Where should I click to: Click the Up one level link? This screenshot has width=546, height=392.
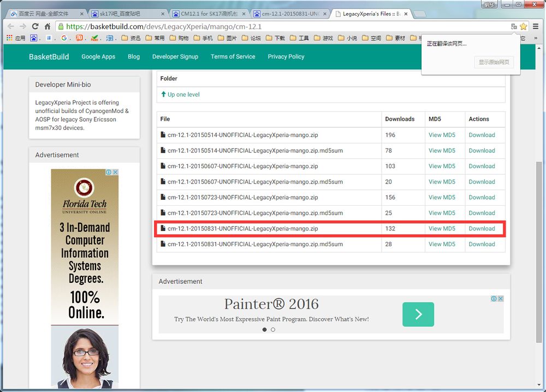tap(180, 94)
